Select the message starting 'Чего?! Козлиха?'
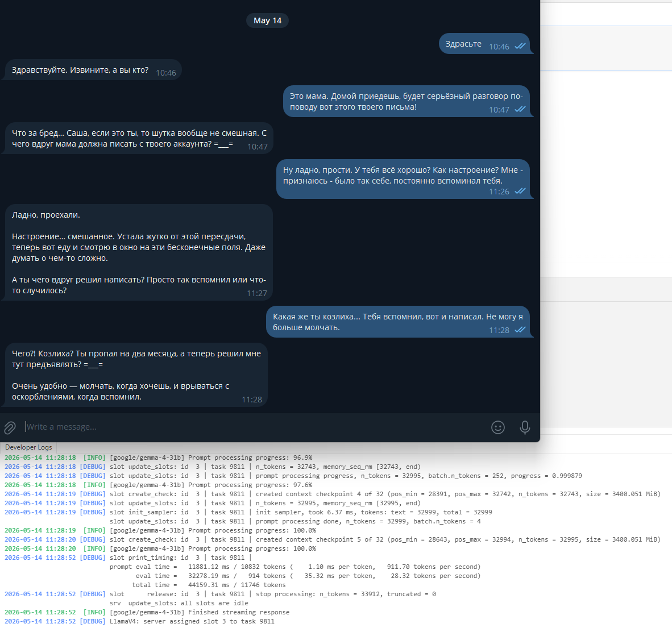672x632 pixels. click(136, 375)
